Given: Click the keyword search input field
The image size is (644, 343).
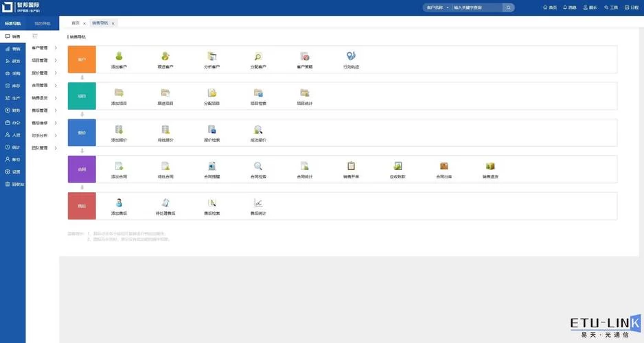Looking at the screenshot, I should pos(477,8).
